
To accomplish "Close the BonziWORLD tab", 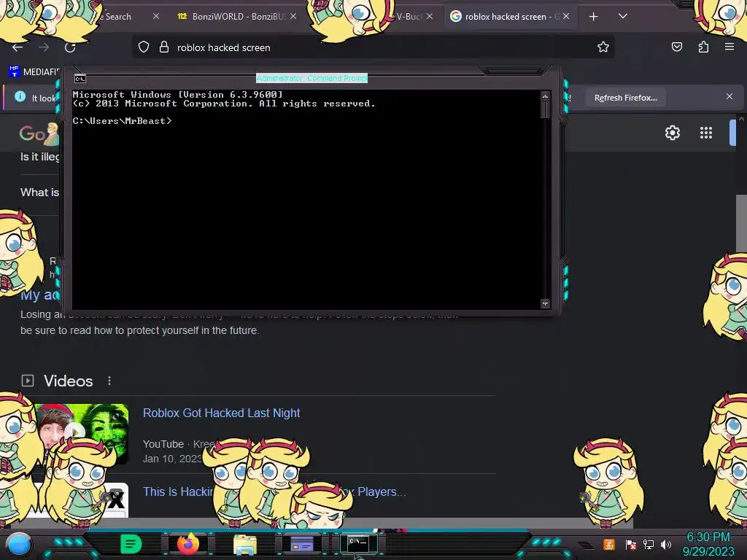I will (293, 16).
